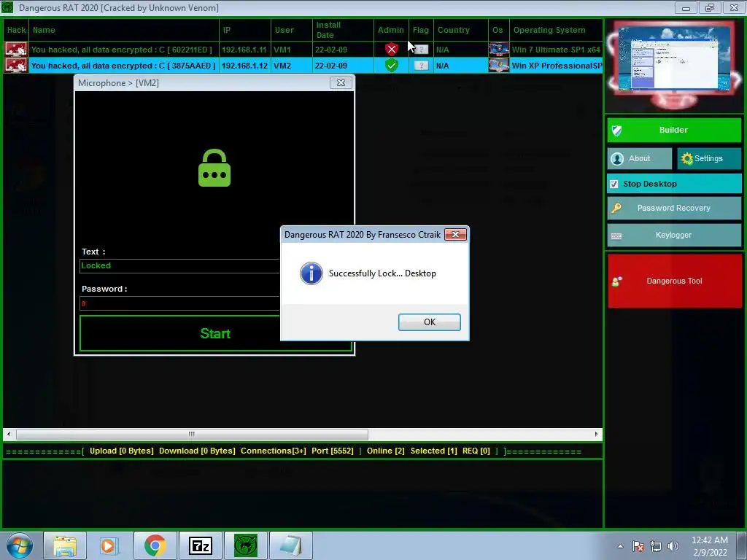This screenshot has width=747, height=560.
Task: Click the Connections[3+] status entry
Action: pyautogui.click(x=274, y=451)
